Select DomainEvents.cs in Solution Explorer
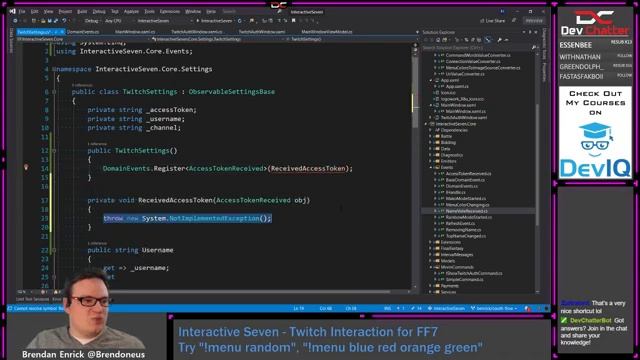 tap(462, 186)
